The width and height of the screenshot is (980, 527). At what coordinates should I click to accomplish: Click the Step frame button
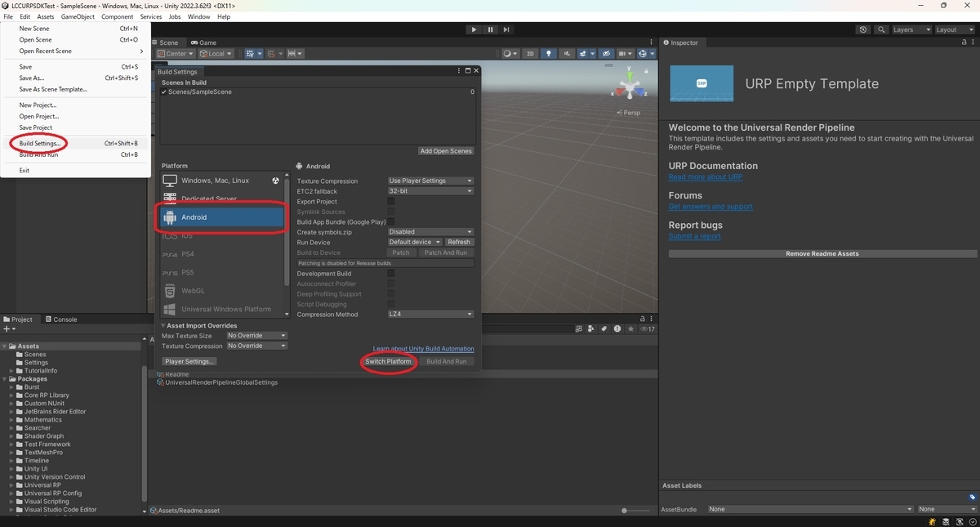506,29
